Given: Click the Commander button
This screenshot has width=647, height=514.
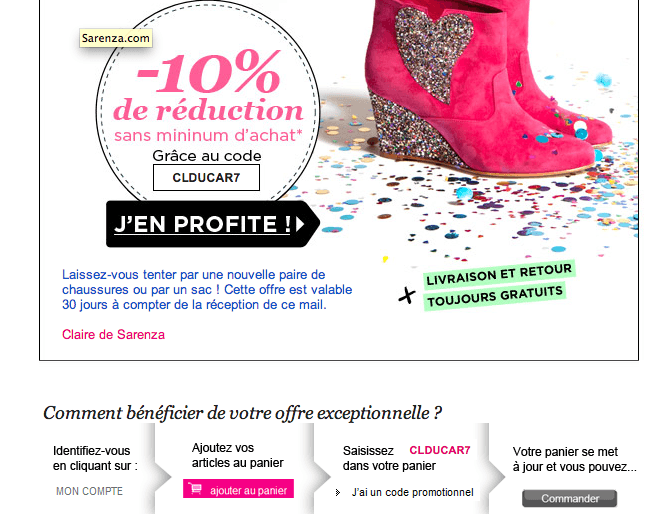Looking at the screenshot, I should pos(569,498).
